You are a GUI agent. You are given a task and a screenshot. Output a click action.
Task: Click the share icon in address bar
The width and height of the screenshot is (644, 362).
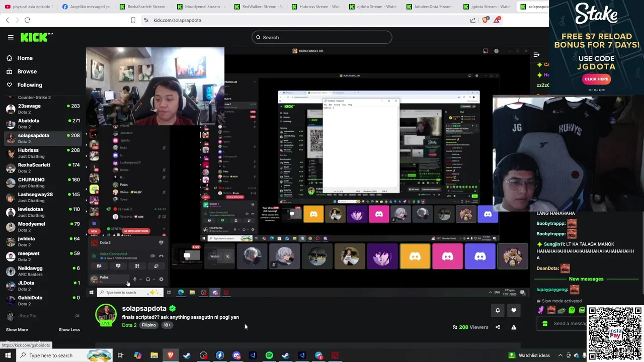pos(473,20)
